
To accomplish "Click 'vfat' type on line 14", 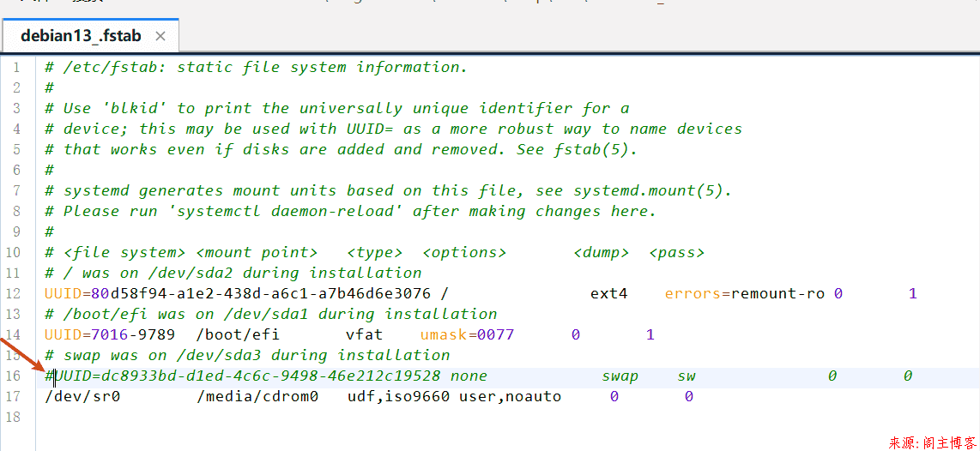I will [365, 334].
